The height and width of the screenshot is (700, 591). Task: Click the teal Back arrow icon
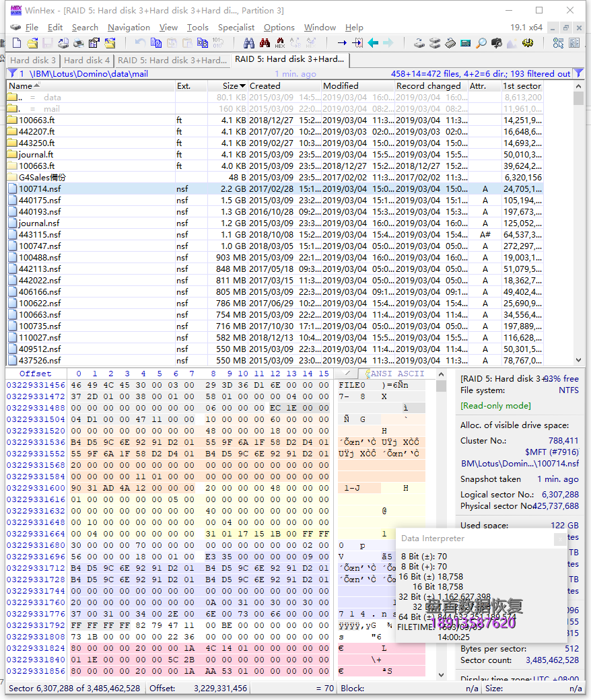pyautogui.click(x=373, y=43)
